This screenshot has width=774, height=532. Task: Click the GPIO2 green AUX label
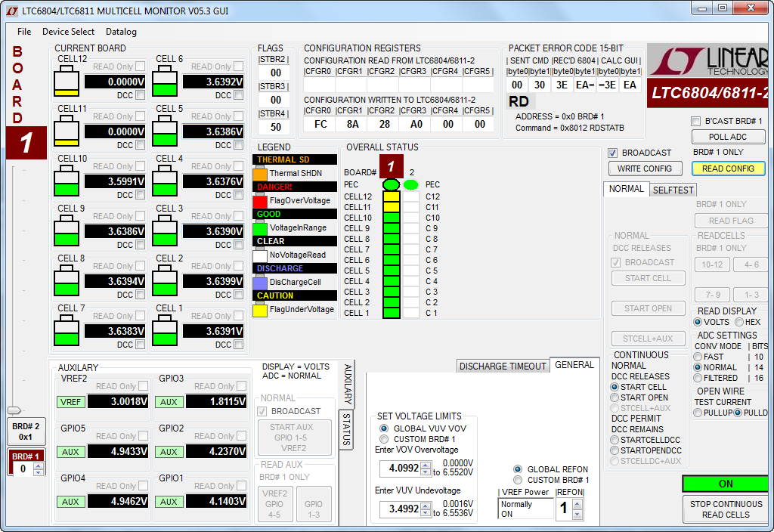click(169, 452)
